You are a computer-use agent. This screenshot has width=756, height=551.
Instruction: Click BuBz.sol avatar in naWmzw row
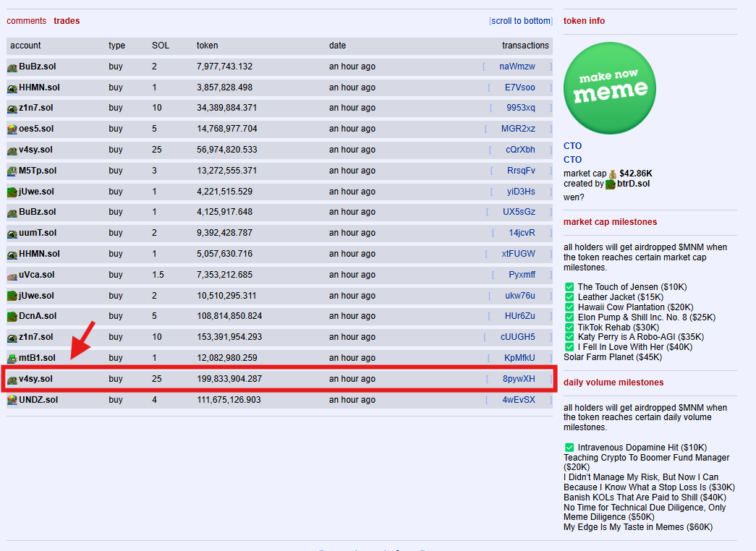click(x=12, y=67)
